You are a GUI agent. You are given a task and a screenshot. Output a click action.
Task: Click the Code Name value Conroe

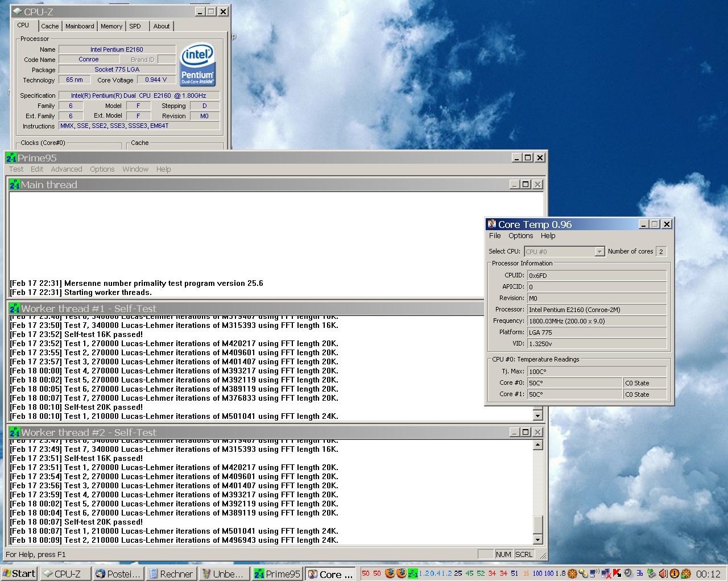[x=89, y=59]
